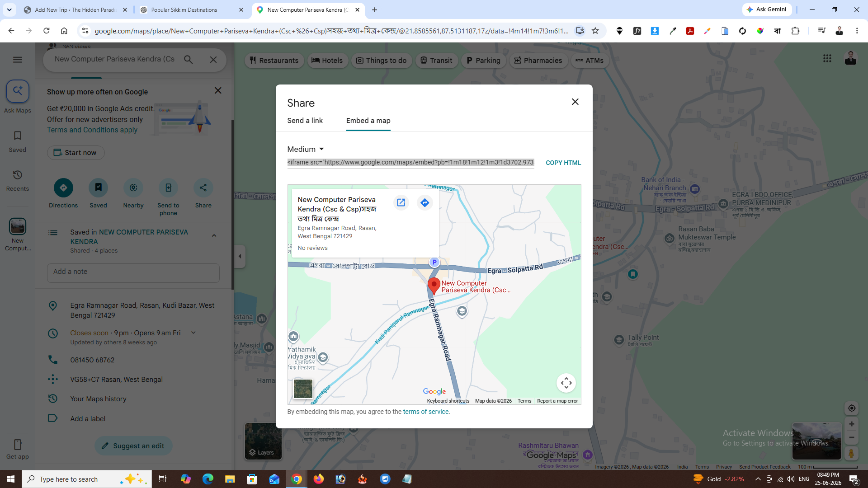
Task: Click the search magnifier icon
Action: tap(189, 60)
